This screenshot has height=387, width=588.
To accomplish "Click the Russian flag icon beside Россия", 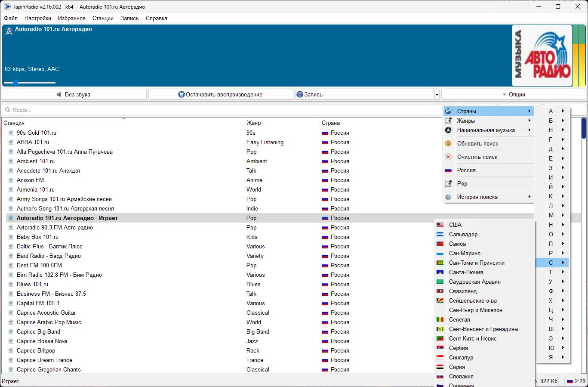I will point(448,170).
